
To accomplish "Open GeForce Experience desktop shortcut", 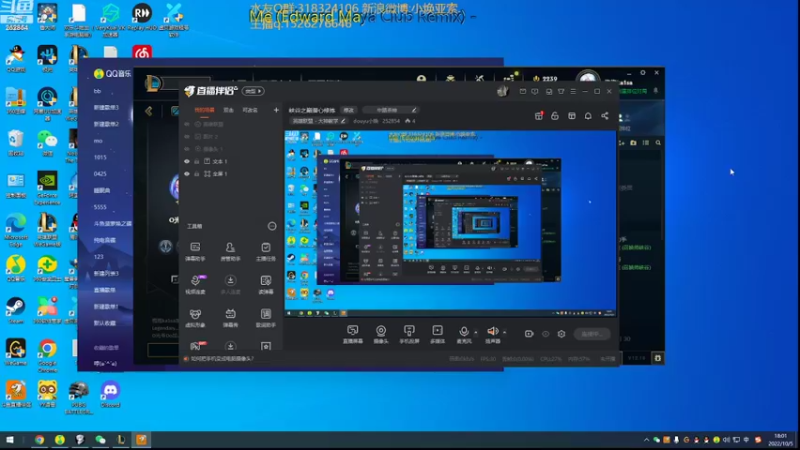I will [x=47, y=188].
